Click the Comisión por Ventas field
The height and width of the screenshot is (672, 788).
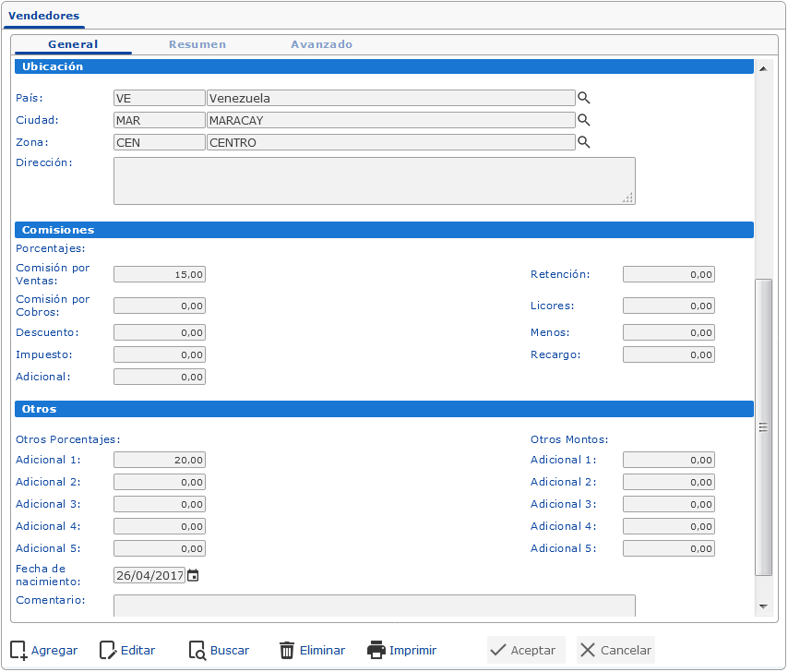click(x=160, y=274)
